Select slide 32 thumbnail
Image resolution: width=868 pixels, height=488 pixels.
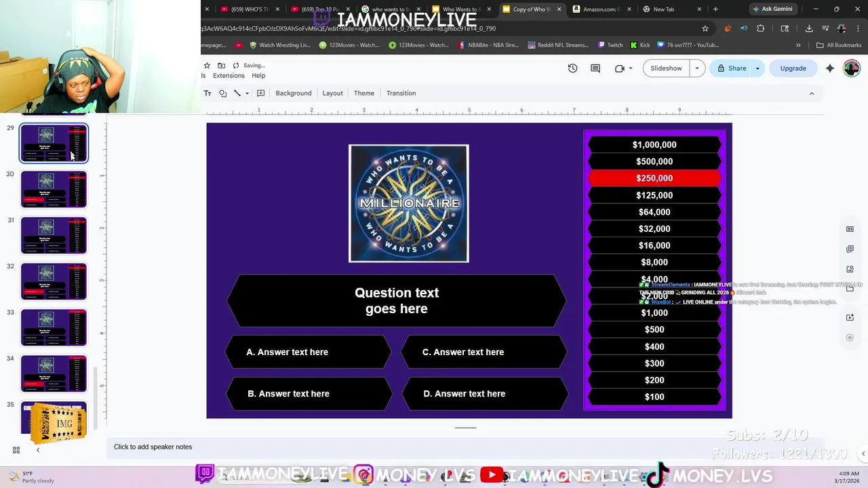[54, 281]
